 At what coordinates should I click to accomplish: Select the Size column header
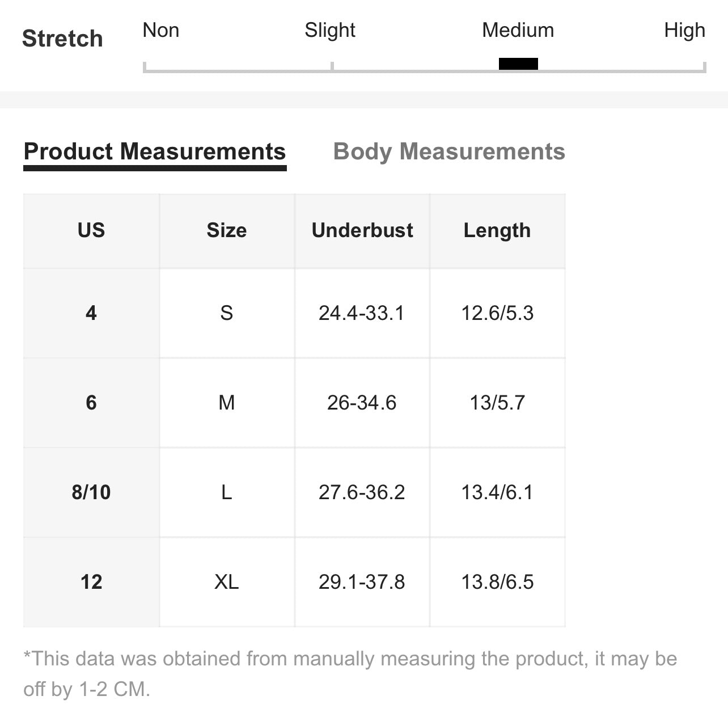227,231
